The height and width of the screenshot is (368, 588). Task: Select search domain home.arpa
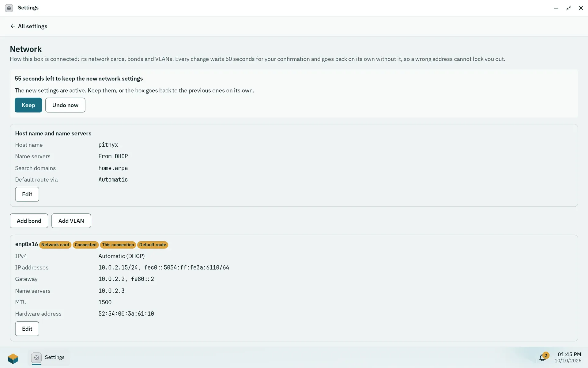113,168
